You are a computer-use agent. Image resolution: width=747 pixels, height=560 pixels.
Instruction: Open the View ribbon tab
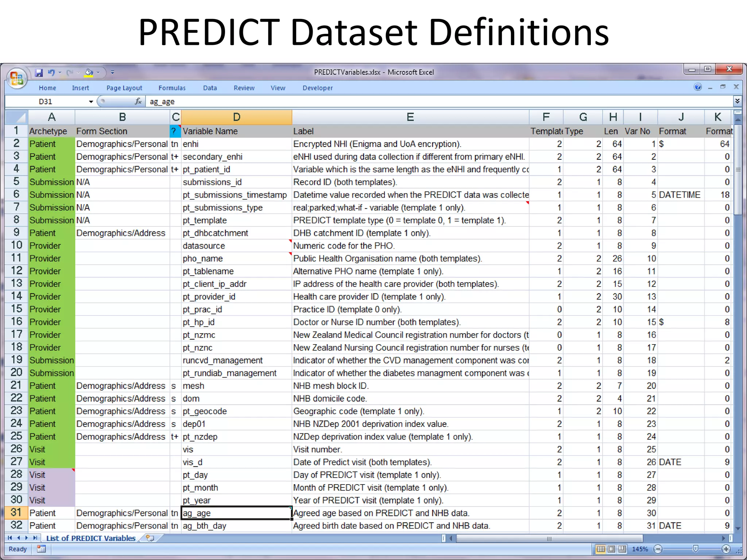point(278,88)
